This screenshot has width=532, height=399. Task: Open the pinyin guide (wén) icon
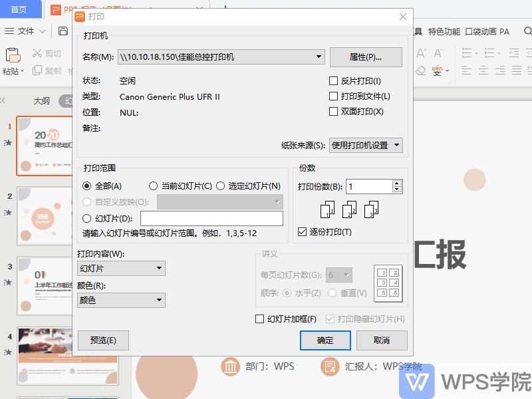pos(437,69)
